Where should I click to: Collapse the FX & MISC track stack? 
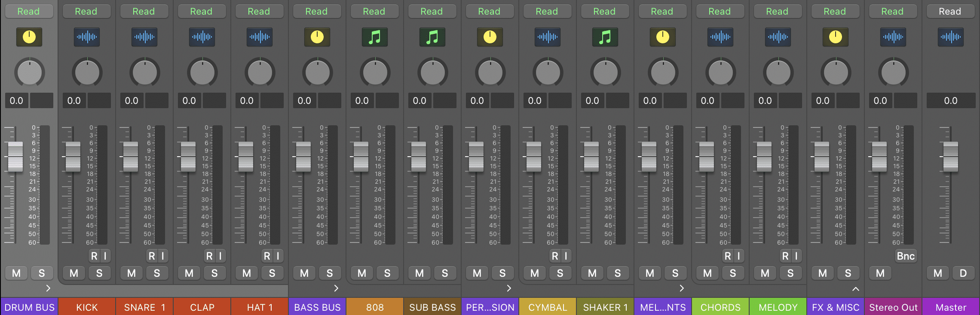pyautogui.click(x=855, y=288)
